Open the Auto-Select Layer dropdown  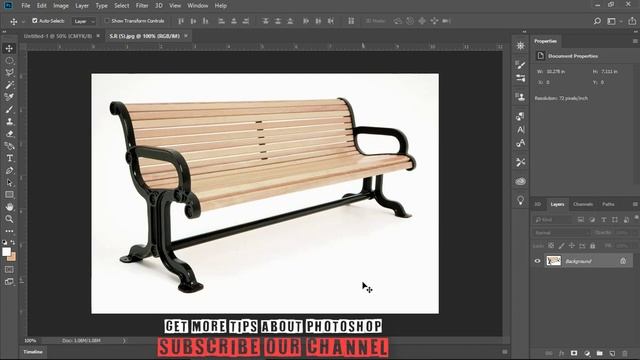point(84,21)
